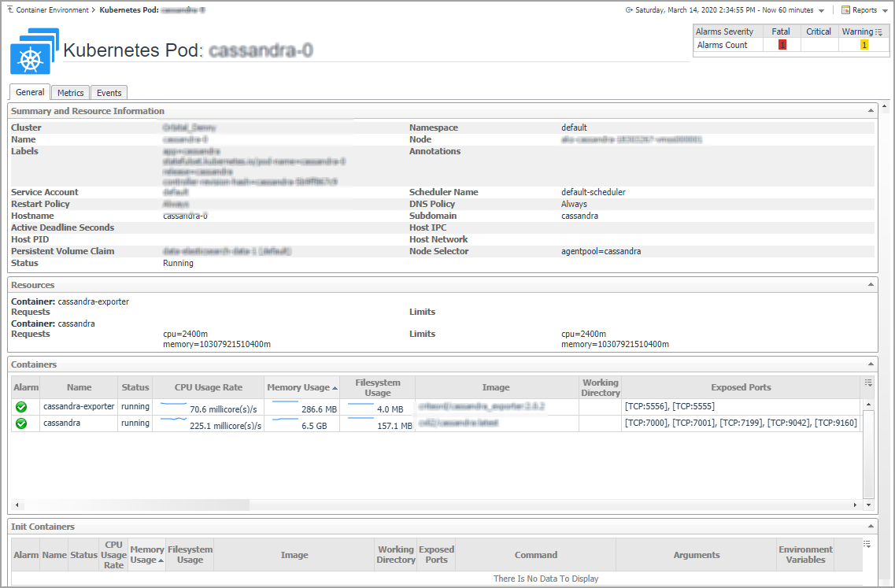Sort the table by Memory Usage column header

coord(298,387)
